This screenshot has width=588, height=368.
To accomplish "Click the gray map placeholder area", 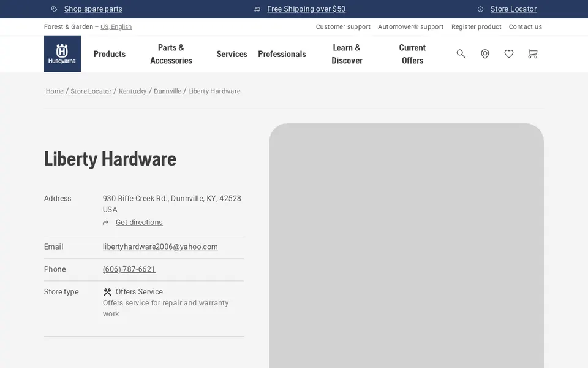I will (x=407, y=245).
